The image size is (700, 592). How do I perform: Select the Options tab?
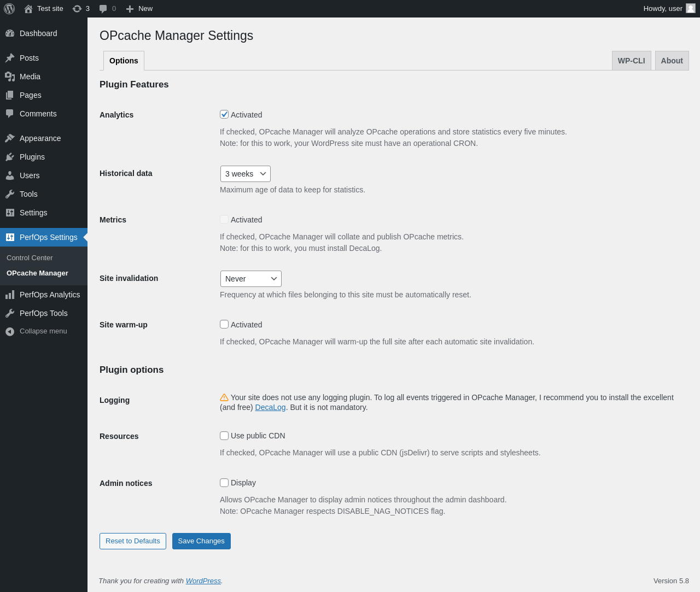click(x=124, y=61)
